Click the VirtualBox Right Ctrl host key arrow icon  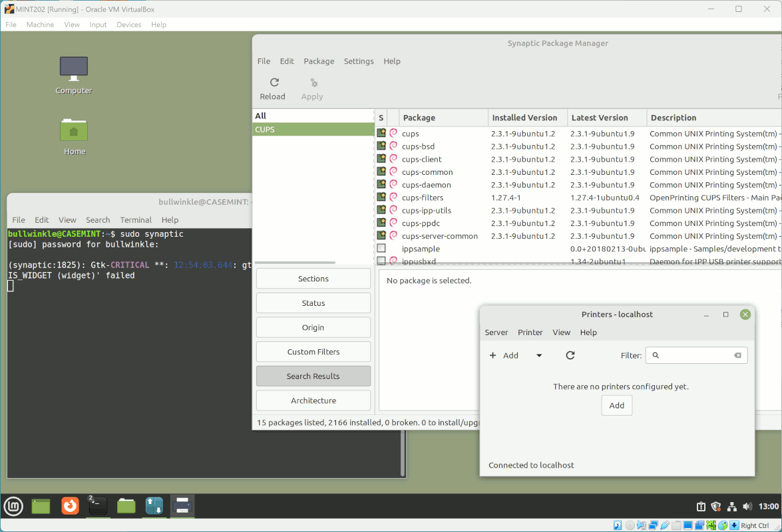click(734, 525)
